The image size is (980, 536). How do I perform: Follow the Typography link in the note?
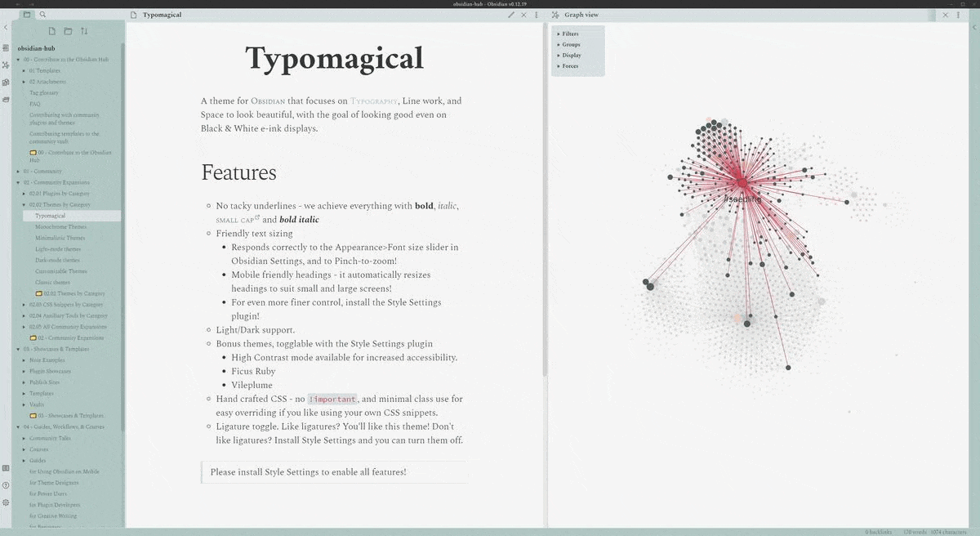pyautogui.click(x=374, y=101)
